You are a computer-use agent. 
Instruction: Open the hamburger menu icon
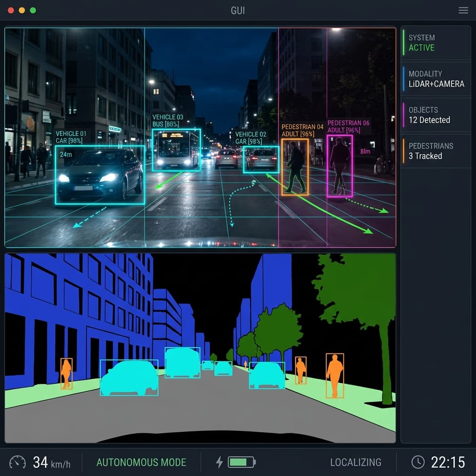tap(463, 10)
